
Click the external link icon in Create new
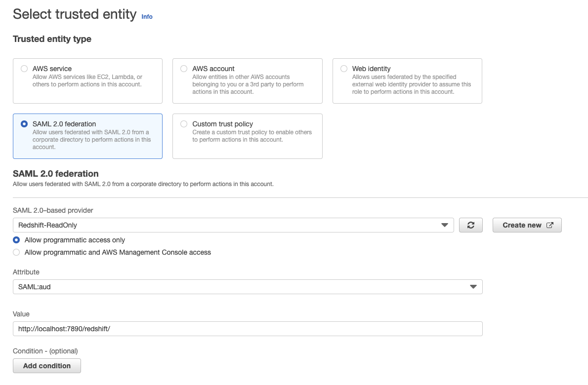tap(550, 225)
